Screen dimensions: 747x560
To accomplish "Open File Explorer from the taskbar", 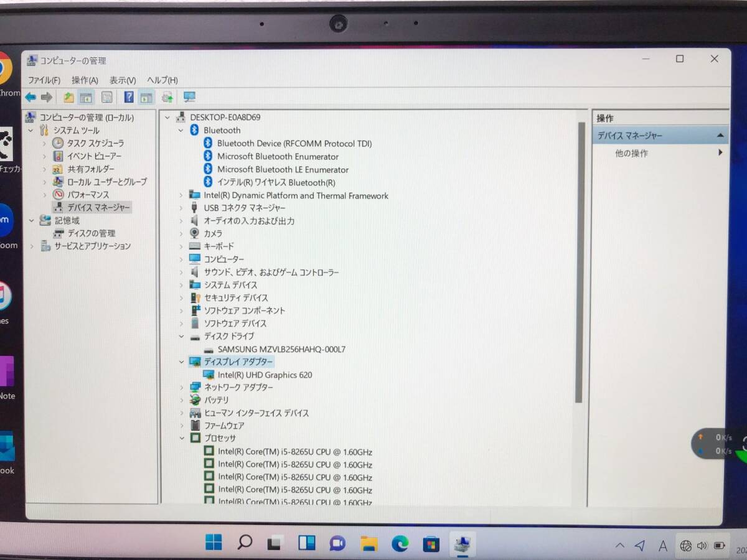I will click(369, 543).
